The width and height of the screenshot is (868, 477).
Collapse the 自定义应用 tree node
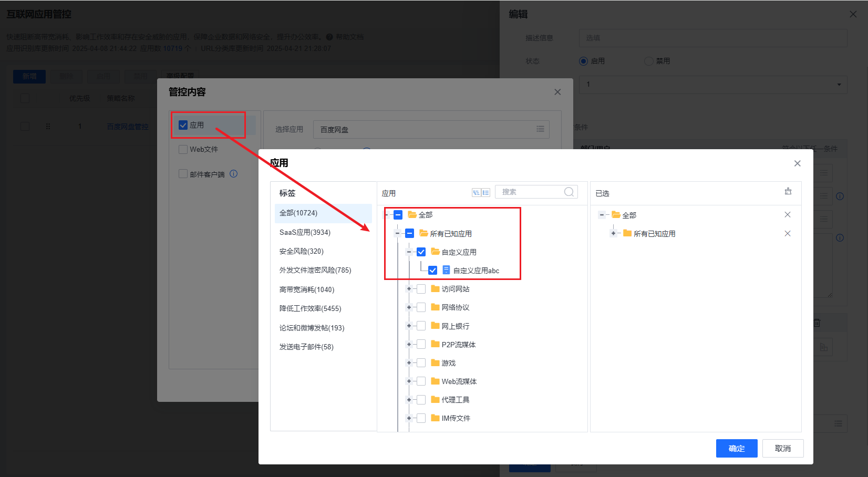pyautogui.click(x=409, y=252)
